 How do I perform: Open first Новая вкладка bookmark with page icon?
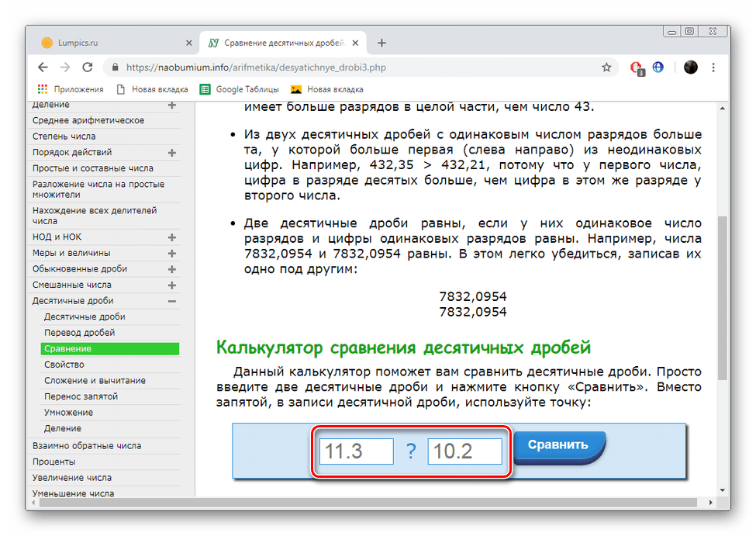tap(152, 89)
